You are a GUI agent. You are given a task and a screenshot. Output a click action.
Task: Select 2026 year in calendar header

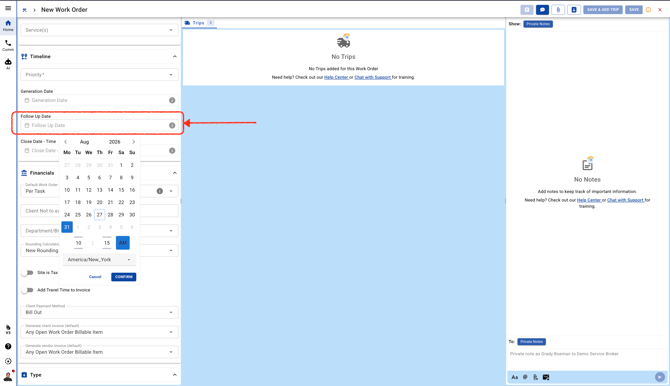click(115, 142)
